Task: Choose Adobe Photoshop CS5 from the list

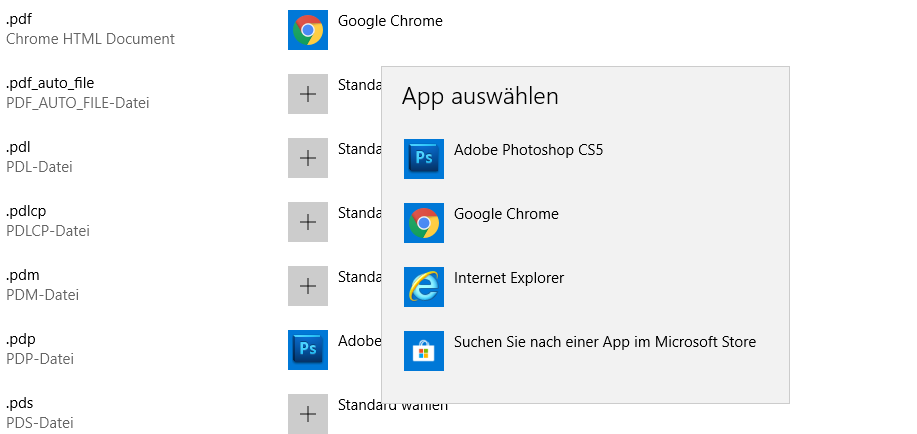Action: (x=528, y=151)
